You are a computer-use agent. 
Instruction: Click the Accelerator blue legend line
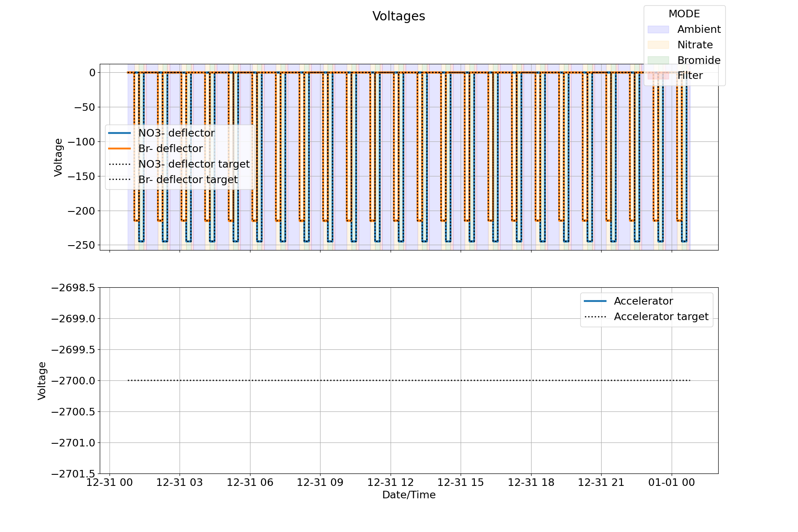coord(595,301)
